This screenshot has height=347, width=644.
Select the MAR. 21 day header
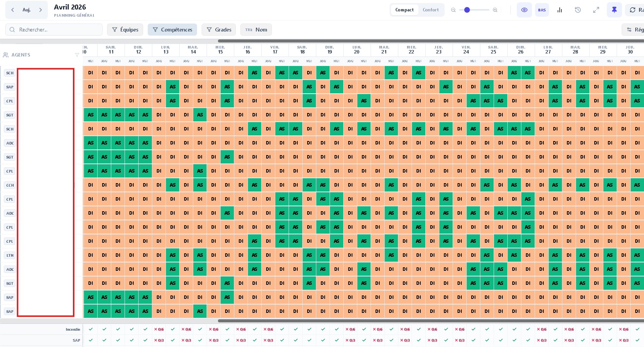pos(384,50)
